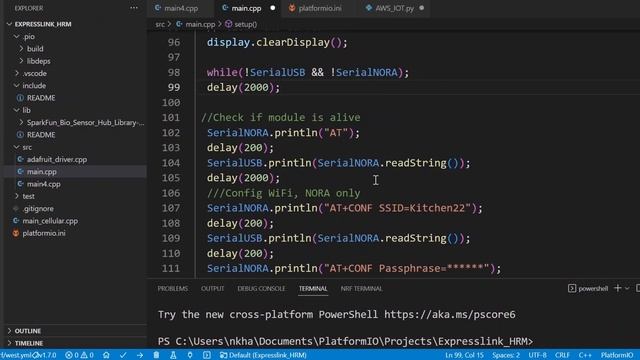Open the DEBUG CONSOLE tab

click(261, 289)
